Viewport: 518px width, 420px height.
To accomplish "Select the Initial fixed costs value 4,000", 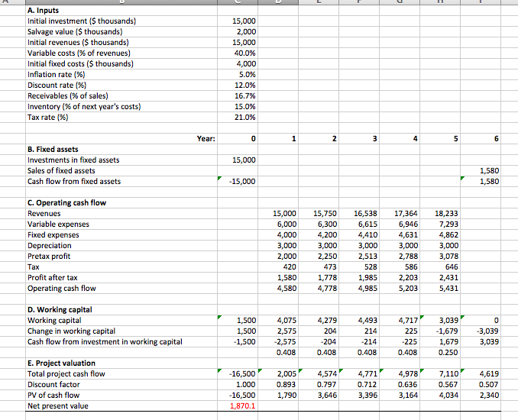I will 238,63.
